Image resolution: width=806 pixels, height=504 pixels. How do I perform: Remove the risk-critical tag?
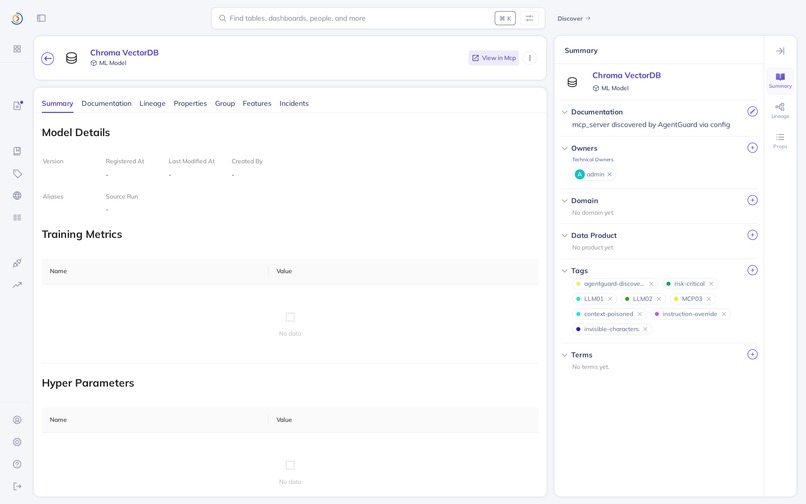click(711, 284)
